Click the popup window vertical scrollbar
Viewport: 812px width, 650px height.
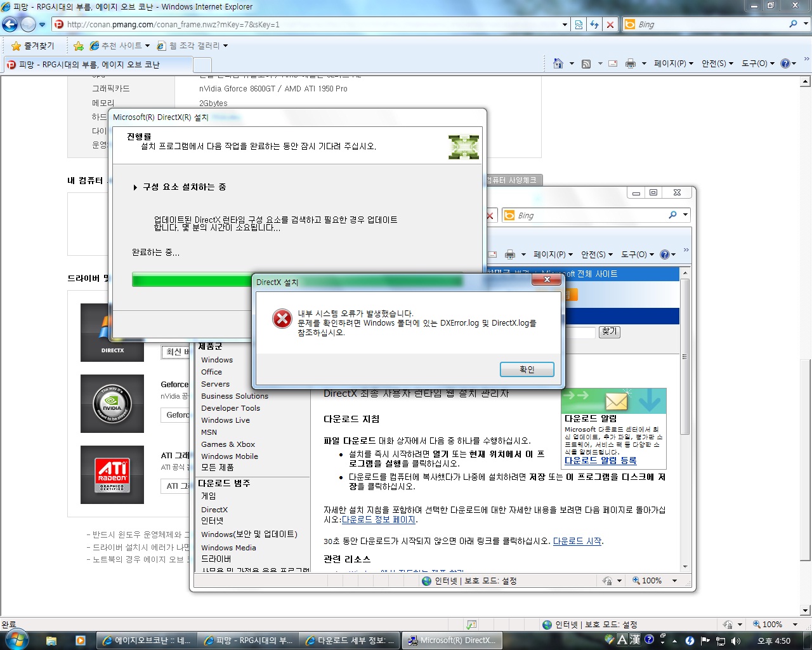(684, 419)
